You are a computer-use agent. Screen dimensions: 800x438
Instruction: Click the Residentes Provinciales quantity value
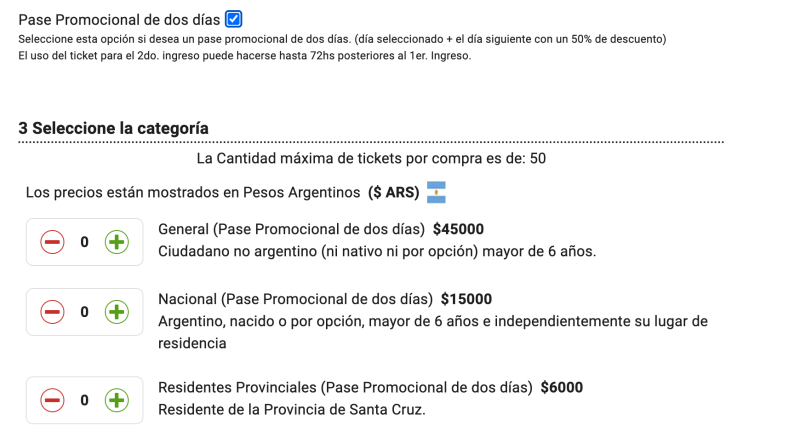84,400
